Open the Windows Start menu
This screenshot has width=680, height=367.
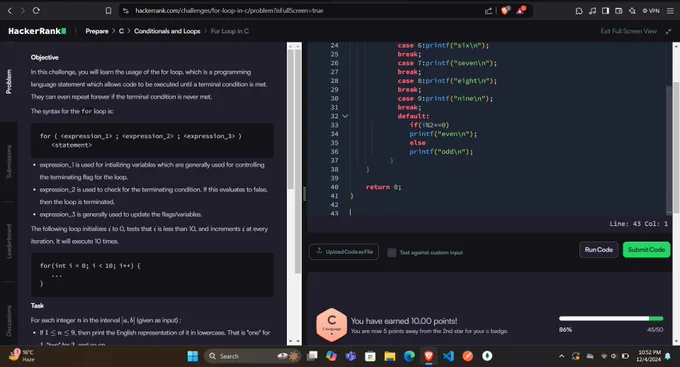point(193,356)
